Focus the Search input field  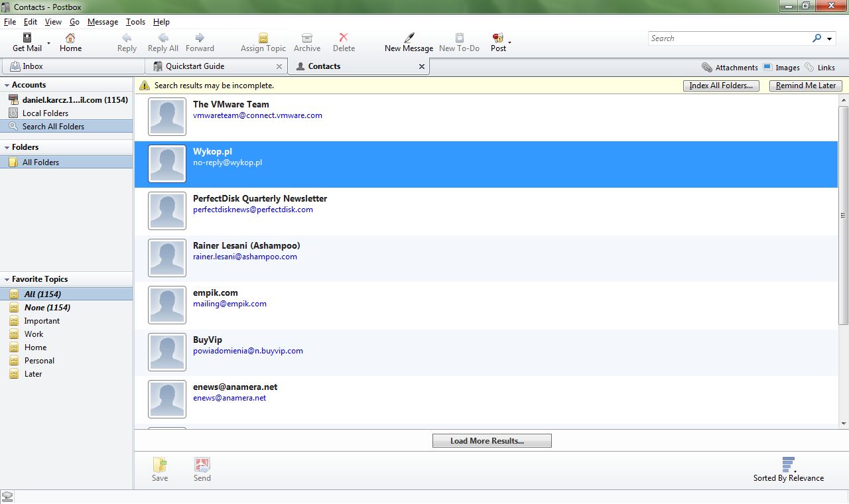point(728,38)
